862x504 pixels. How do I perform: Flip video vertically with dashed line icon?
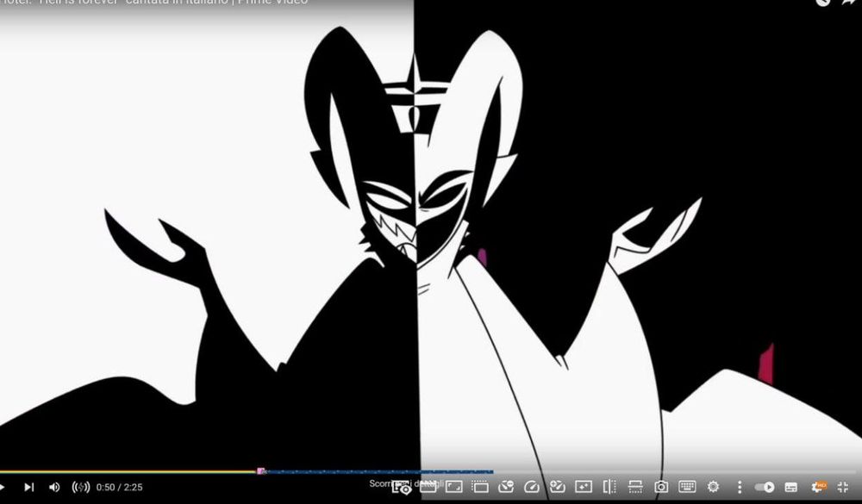click(635, 487)
